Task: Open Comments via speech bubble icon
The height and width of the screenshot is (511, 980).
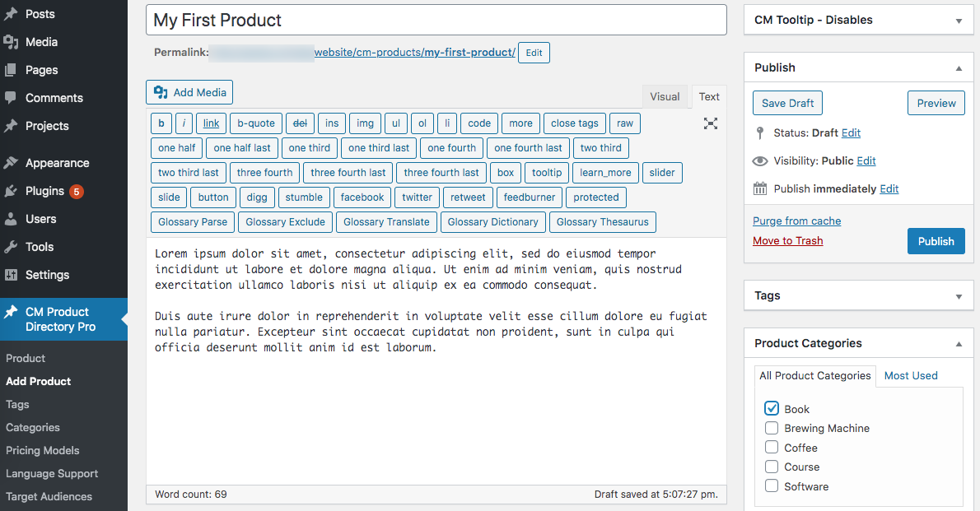Action: pyautogui.click(x=11, y=97)
